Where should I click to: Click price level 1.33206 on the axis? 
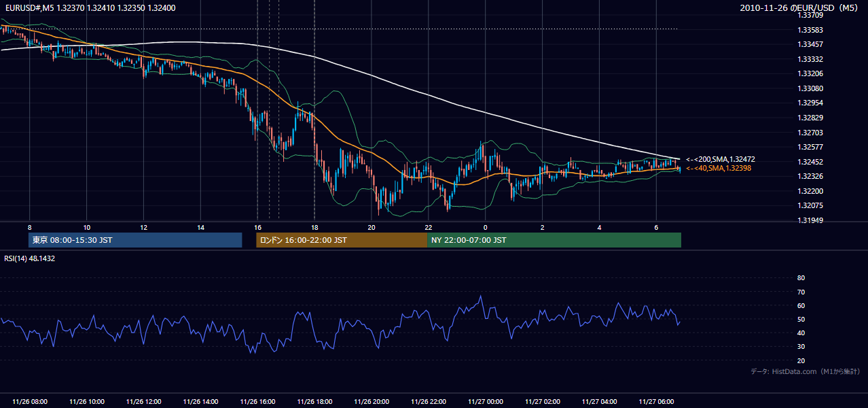[x=810, y=73]
